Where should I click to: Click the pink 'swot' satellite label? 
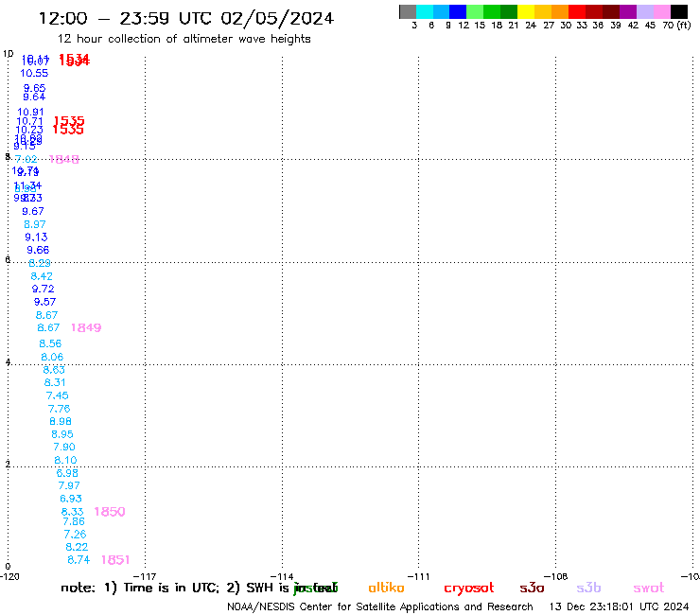tap(649, 589)
